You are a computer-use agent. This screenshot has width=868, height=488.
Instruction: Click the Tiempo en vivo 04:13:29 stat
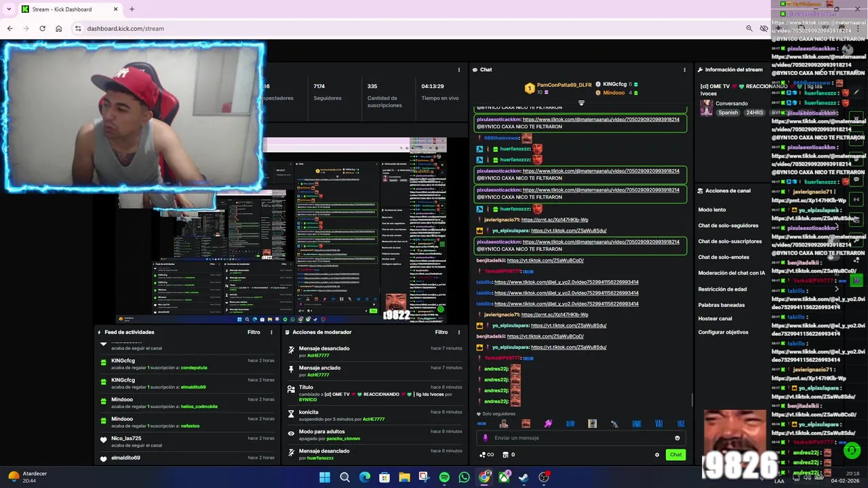439,92
